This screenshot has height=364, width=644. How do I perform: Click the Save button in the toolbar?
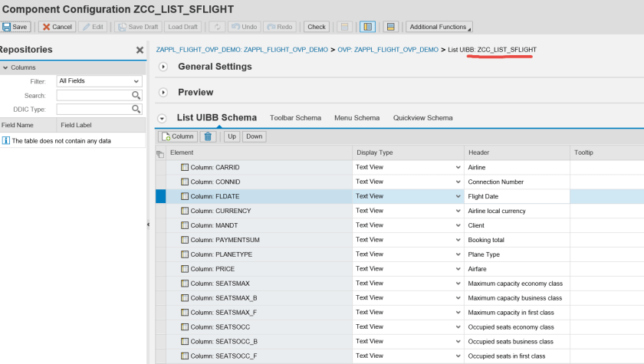pos(16,27)
